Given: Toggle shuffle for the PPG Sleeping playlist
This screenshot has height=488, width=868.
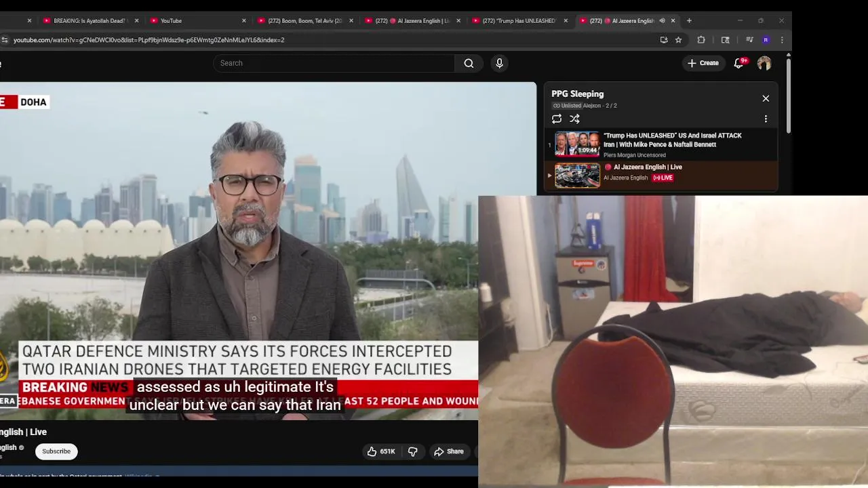Looking at the screenshot, I should [574, 119].
